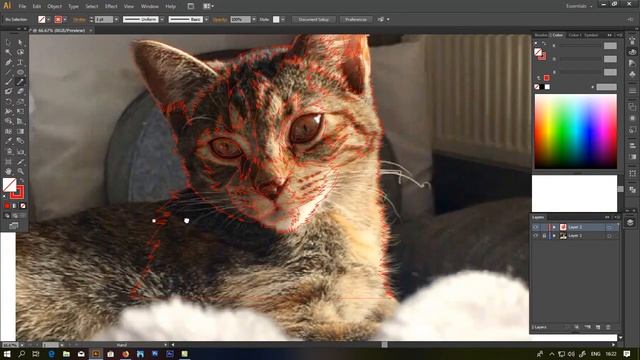Screen dimensions: 640x360
Task: Open Arrange Documents dropdown in menu bar
Action: click(x=209, y=6)
